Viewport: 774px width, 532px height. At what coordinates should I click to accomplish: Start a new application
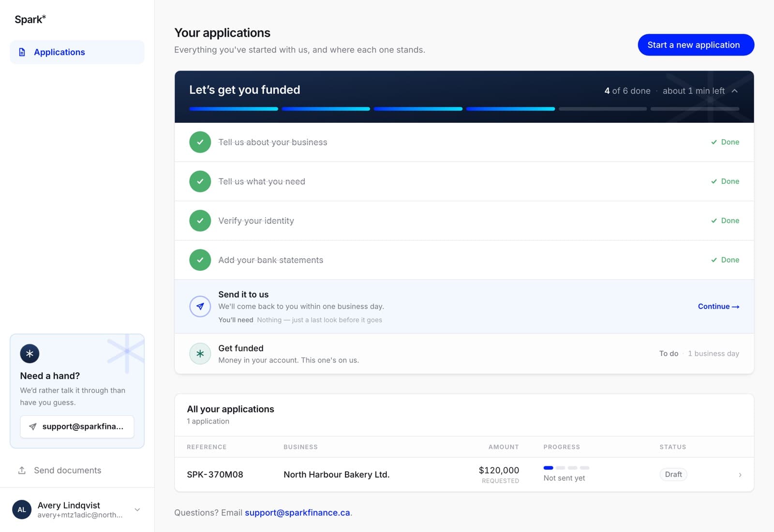point(696,45)
